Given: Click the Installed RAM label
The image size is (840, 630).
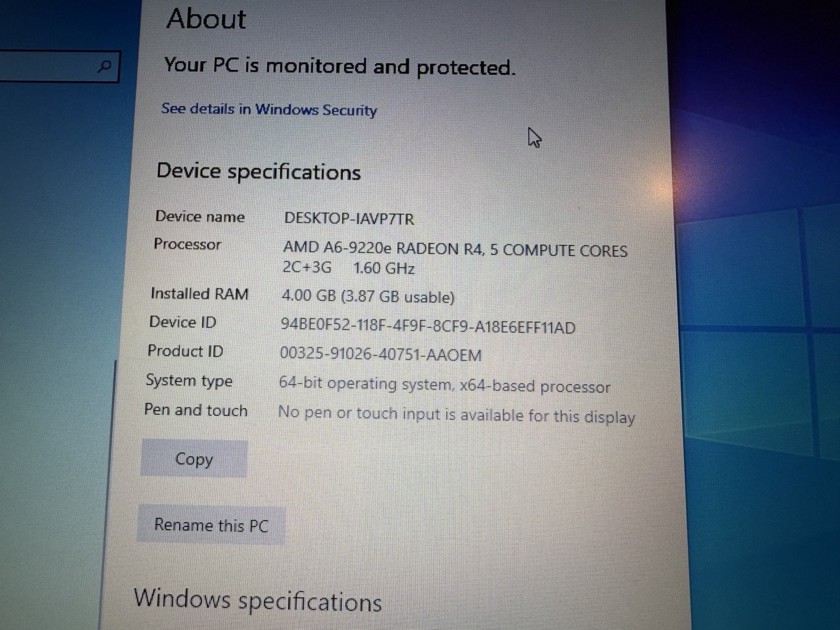Looking at the screenshot, I should pos(199,293).
